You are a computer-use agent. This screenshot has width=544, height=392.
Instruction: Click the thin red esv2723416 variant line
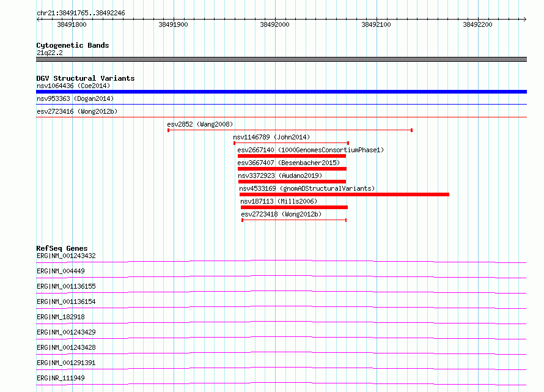click(281, 117)
